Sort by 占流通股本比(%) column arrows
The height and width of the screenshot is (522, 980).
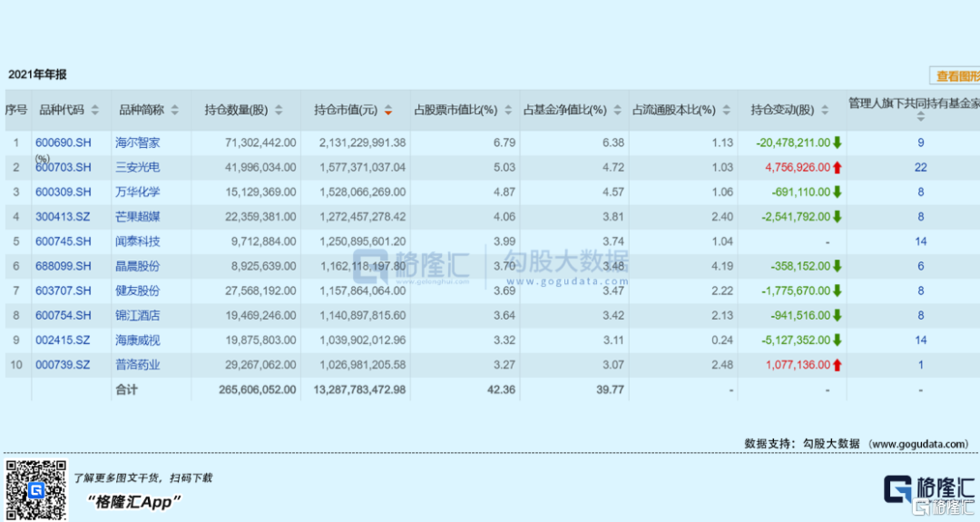(726, 111)
